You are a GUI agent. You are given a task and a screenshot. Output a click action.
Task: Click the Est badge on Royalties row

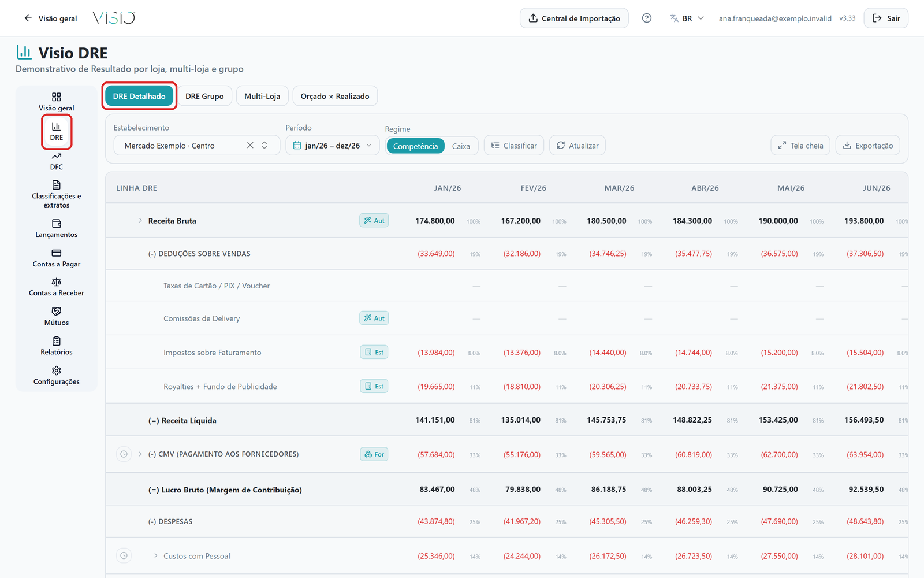coord(374,387)
